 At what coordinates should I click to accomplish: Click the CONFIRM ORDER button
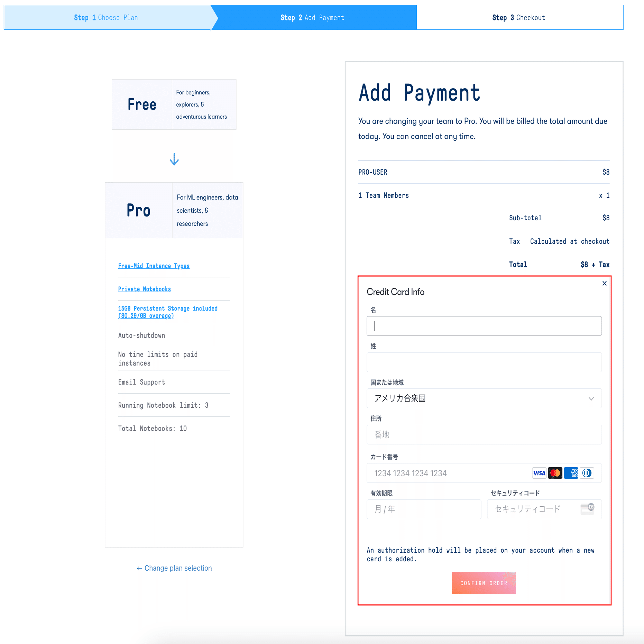pos(484,583)
